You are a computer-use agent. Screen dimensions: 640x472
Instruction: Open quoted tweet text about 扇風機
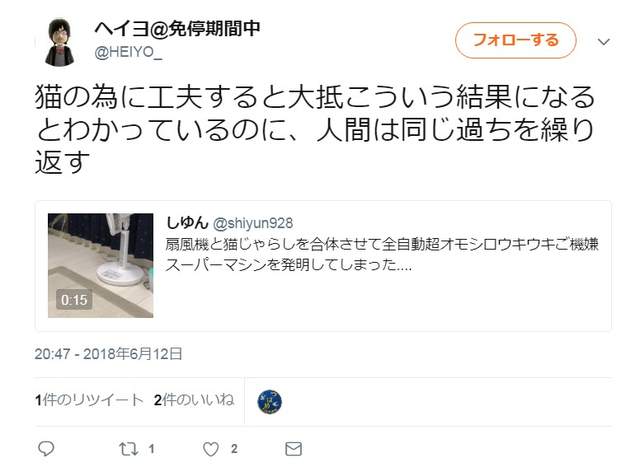(x=382, y=254)
